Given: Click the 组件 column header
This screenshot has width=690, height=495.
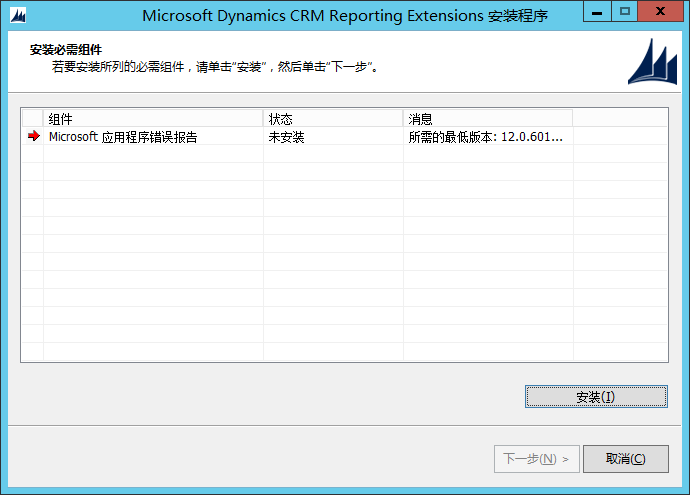Looking at the screenshot, I should pos(153,118).
